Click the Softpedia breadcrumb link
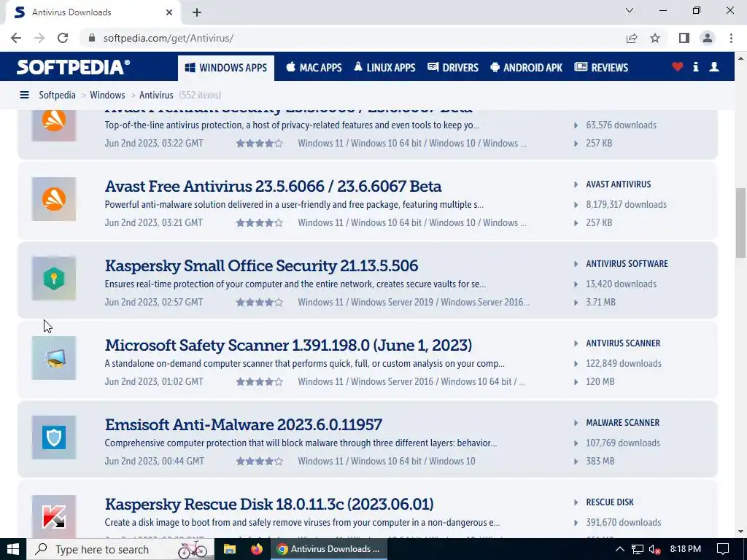 57,96
